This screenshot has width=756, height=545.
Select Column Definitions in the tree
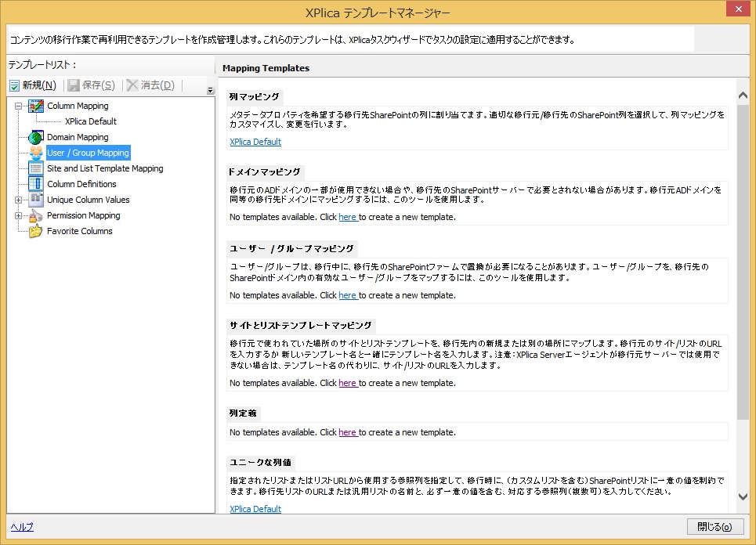click(81, 184)
